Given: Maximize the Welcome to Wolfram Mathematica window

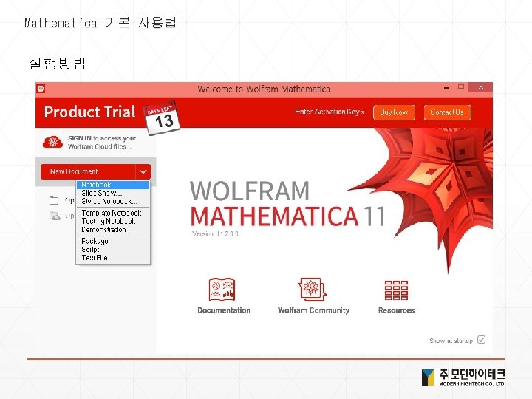Looking at the screenshot, I should pos(461,87).
